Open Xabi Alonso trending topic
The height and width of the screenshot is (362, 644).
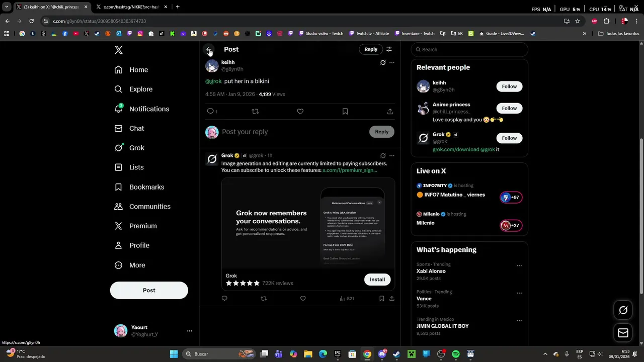click(x=431, y=271)
